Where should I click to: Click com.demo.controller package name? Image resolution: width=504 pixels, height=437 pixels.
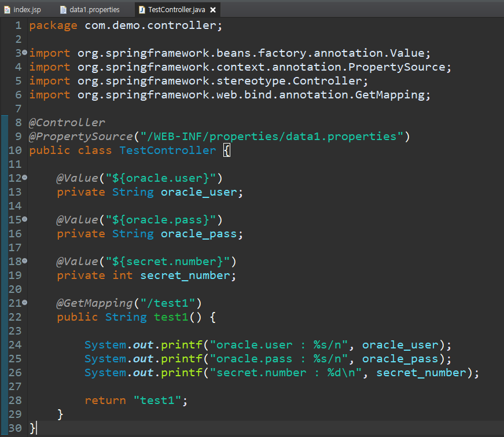(x=150, y=25)
